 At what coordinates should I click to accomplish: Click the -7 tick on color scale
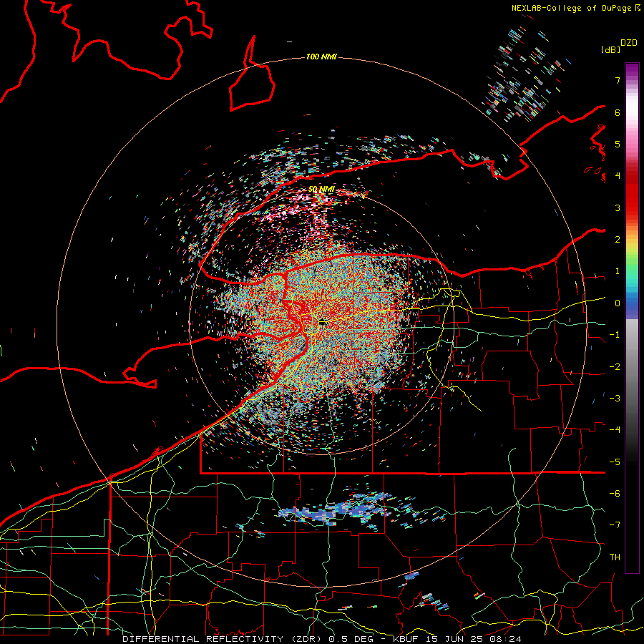point(615,525)
